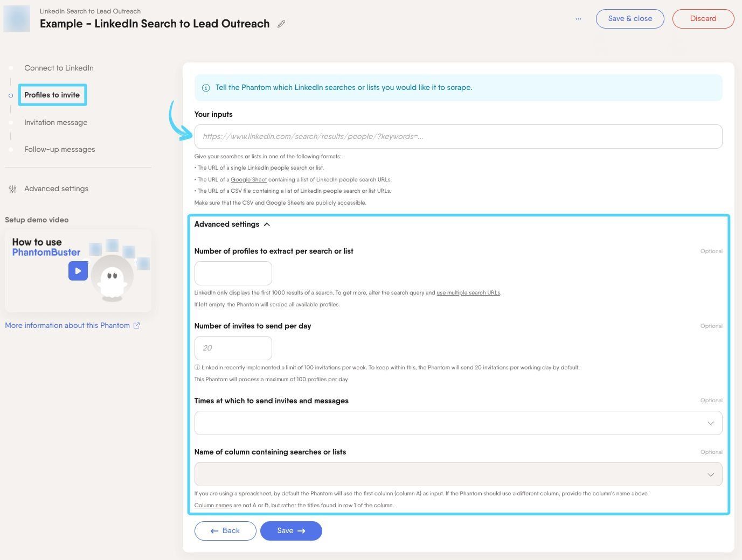The width and height of the screenshot is (742, 560).
Task: Click the Save & close button
Action: (x=630, y=18)
